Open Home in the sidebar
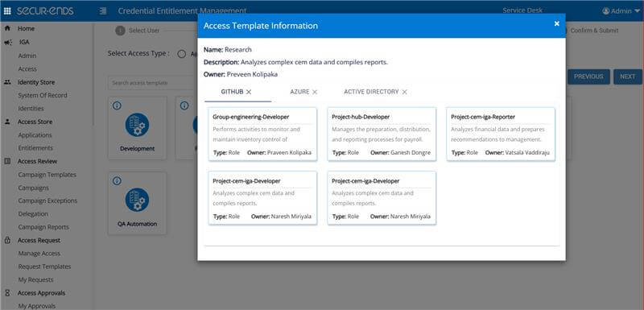The height and width of the screenshot is (310, 644). 26,29
